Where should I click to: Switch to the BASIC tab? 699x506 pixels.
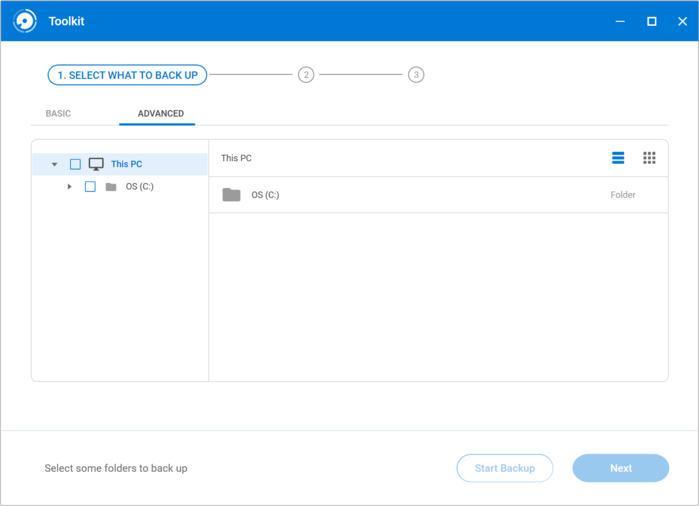click(x=58, y=114)
